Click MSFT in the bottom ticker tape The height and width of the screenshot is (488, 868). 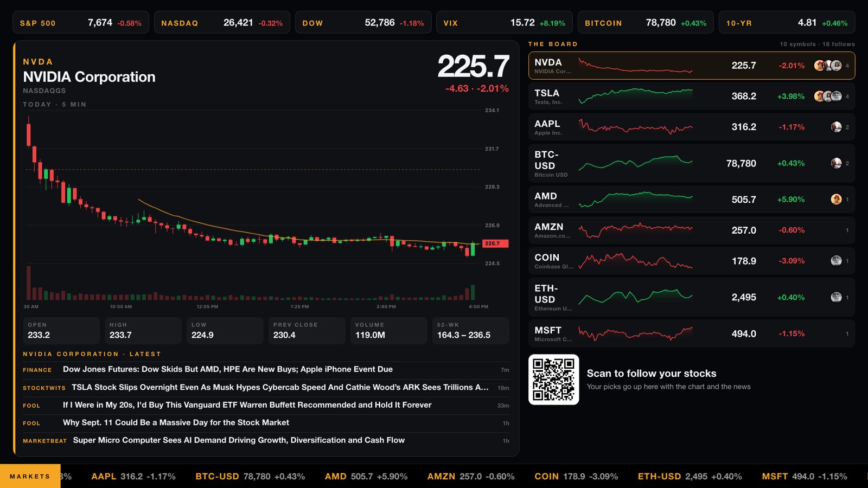point(805,477)
